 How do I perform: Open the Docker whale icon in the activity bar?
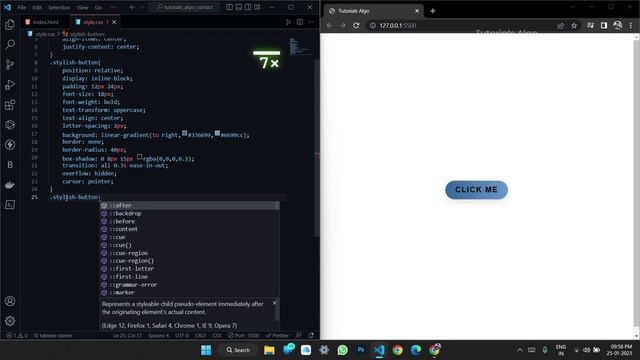click(x=10, y=185)
